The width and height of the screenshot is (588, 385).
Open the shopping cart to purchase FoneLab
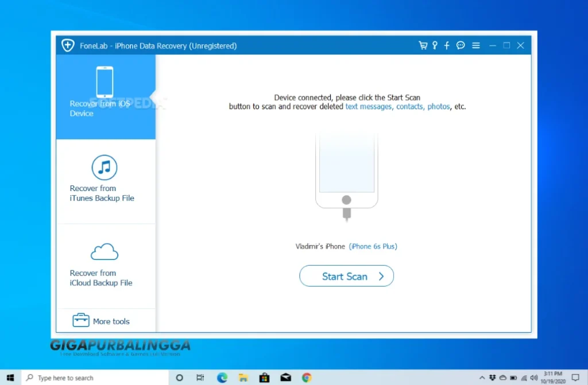(423, 45)
